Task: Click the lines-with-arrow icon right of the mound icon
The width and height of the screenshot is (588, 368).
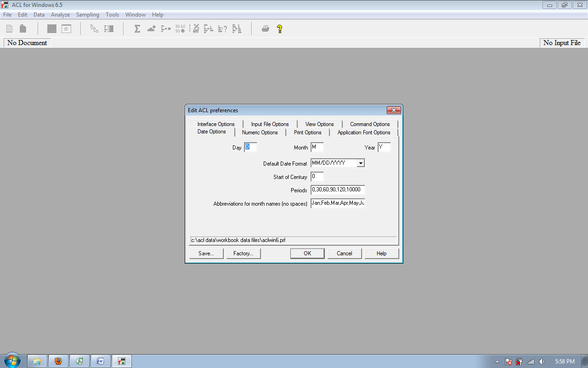Action: (166, 29)
